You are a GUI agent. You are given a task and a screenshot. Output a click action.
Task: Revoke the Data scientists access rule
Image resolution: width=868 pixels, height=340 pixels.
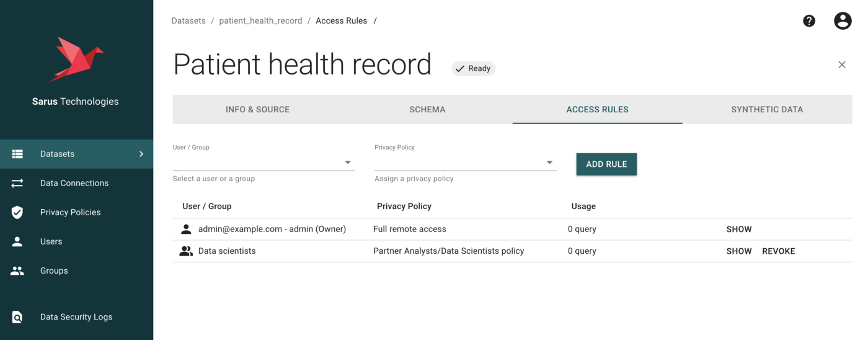(x=778, y=251)
